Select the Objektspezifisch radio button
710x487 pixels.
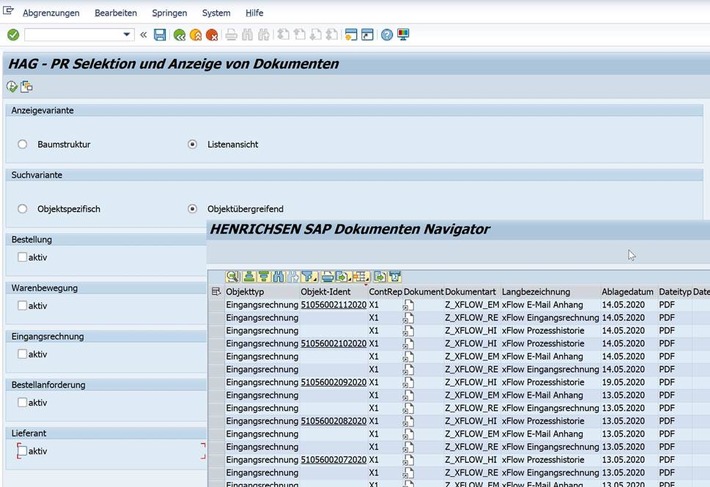point(22,209)
